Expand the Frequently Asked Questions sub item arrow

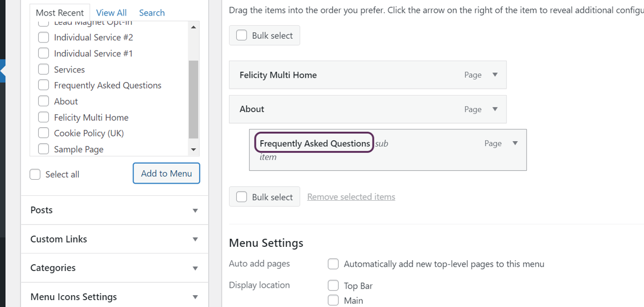point(515,143)
